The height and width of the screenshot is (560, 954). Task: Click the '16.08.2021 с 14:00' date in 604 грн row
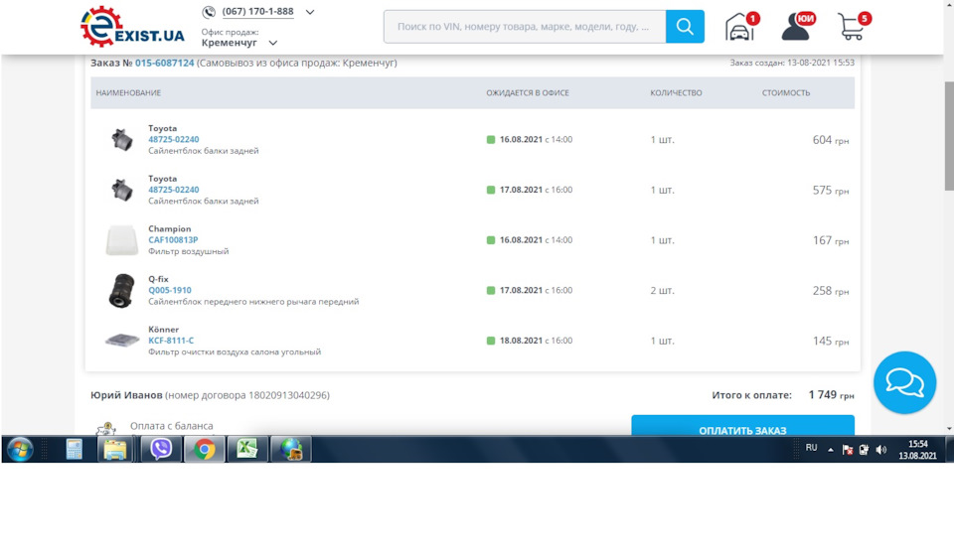[536, 139]
